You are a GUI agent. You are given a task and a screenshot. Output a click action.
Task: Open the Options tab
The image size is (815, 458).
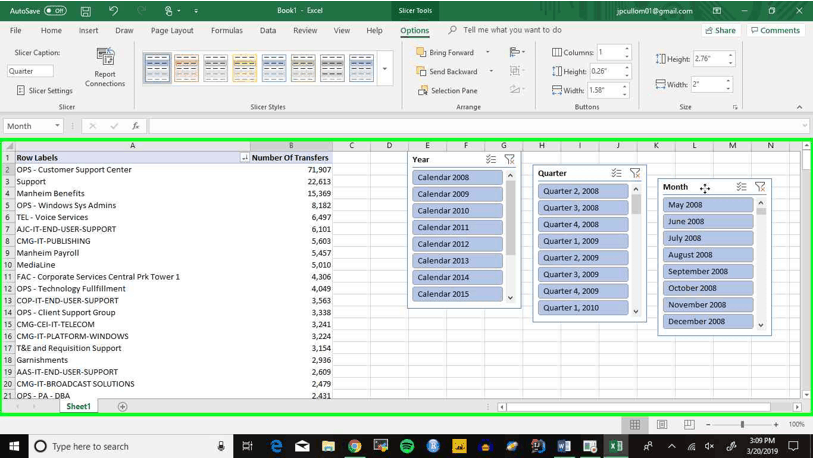[x=414, y=31]
